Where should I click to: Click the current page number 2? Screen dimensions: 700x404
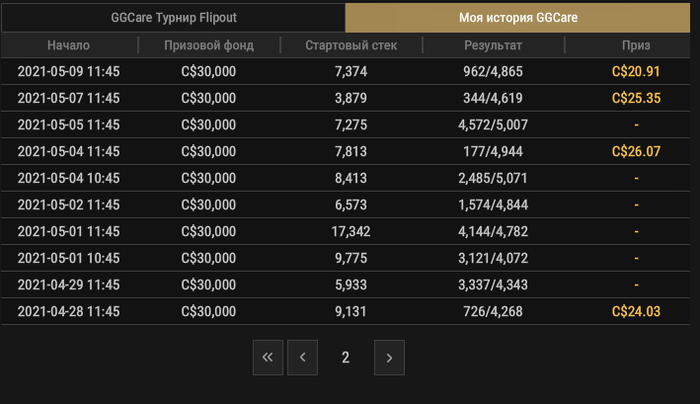345,357
